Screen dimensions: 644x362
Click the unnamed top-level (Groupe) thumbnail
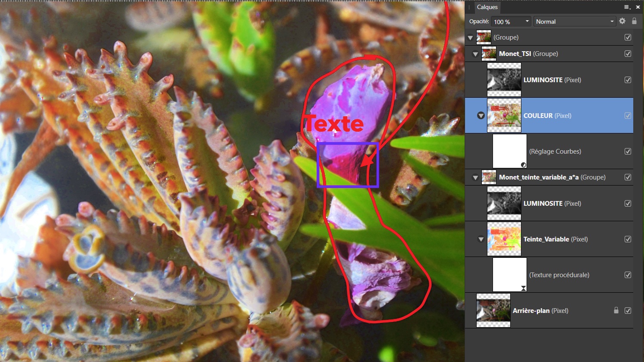(484, 37)
